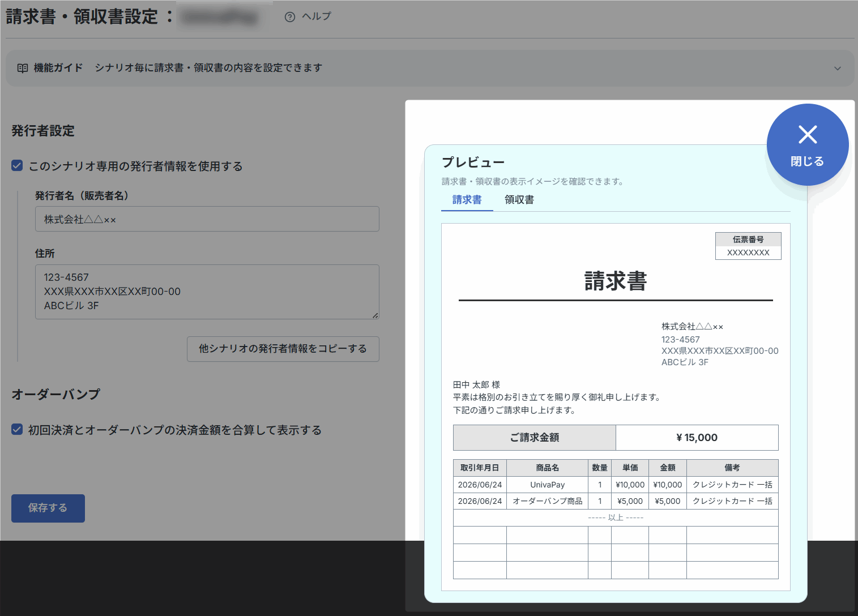Toggle このシナリオ専用の発行者情報を使用する checkbox

[17, 166]
